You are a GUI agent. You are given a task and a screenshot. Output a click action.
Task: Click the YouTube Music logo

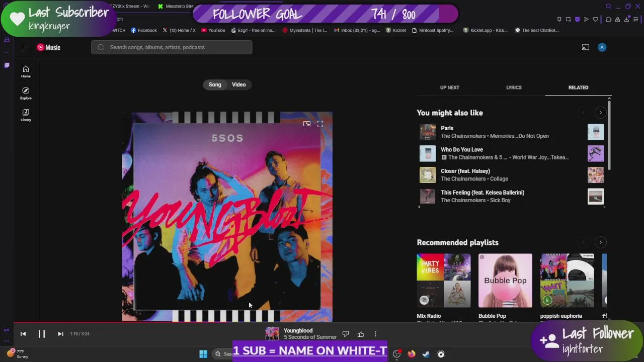(49, 47)
